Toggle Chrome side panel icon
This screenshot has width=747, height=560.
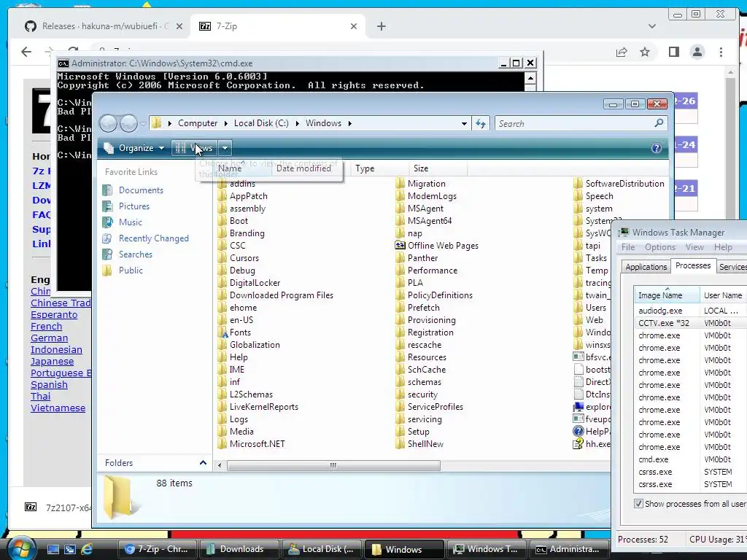point(673,52)
